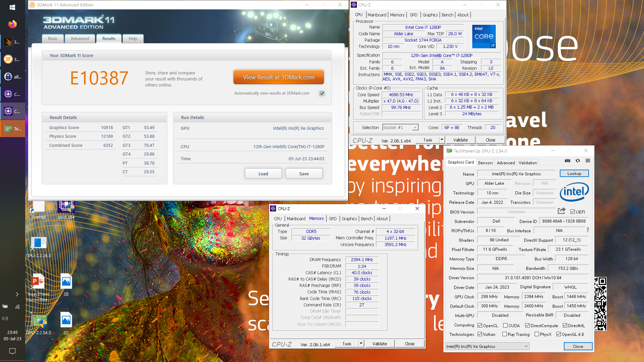Image resolution: width=644 pixels, height=362 pixels.
Task: Toggle automatically view results at 3DMark.com
Action: click(322, 94)
